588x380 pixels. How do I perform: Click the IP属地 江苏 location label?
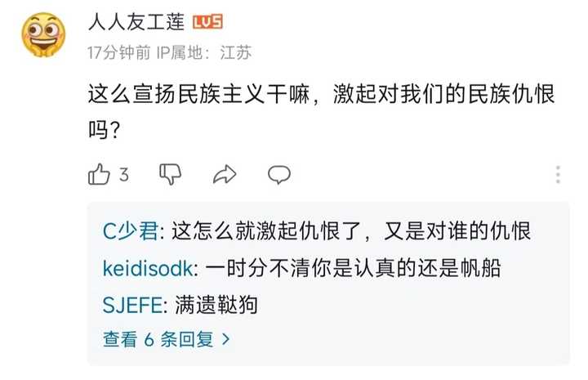[x=204, y=52]
